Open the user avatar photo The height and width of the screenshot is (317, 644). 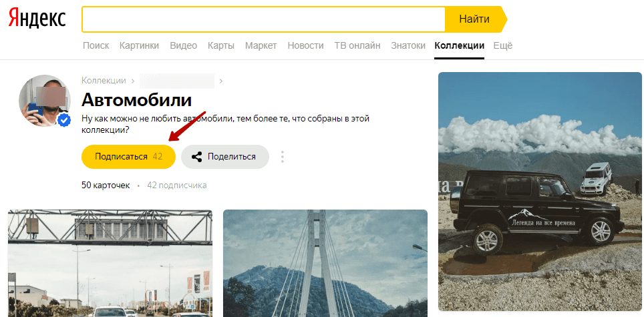(44, 101)
